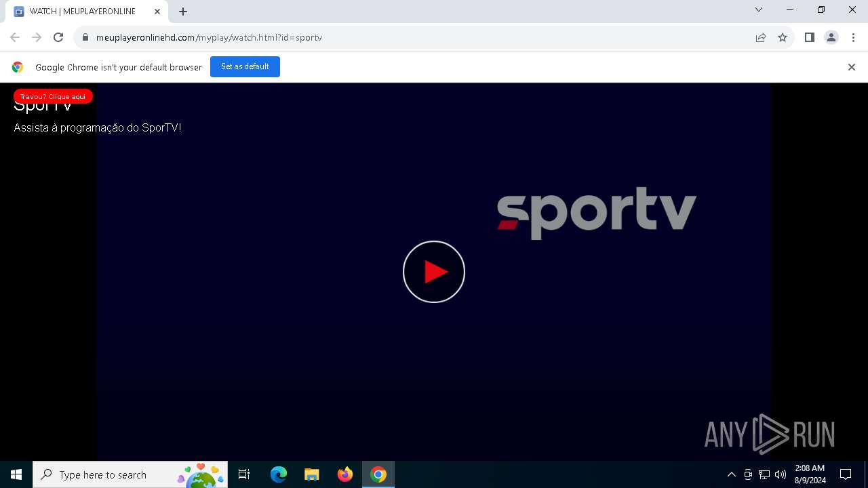The width and height of the screenshot is (868, 488).
Task: Select the WATCH | MEUPLAYERONLINE tab
Action: (87, 12)
